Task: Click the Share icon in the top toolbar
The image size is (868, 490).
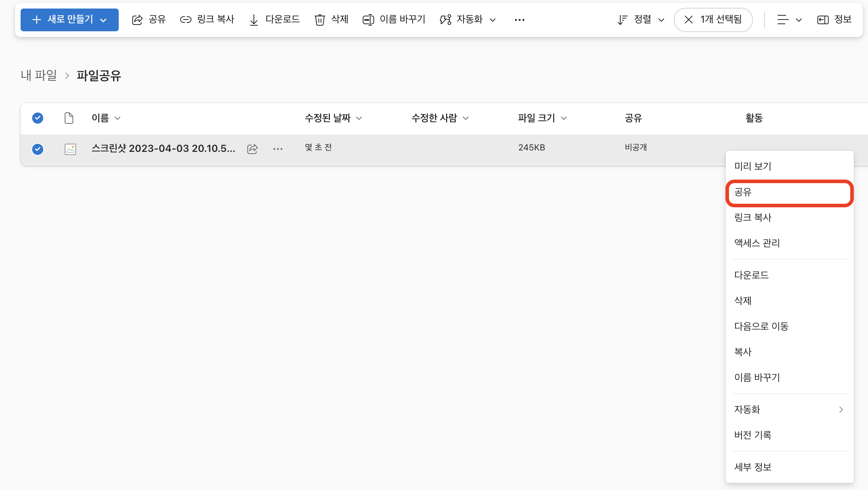Action: (138, 20)
